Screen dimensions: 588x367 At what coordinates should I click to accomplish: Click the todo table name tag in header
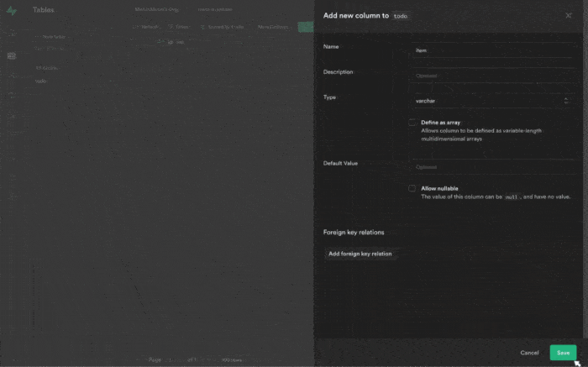[x=400, y=16]
